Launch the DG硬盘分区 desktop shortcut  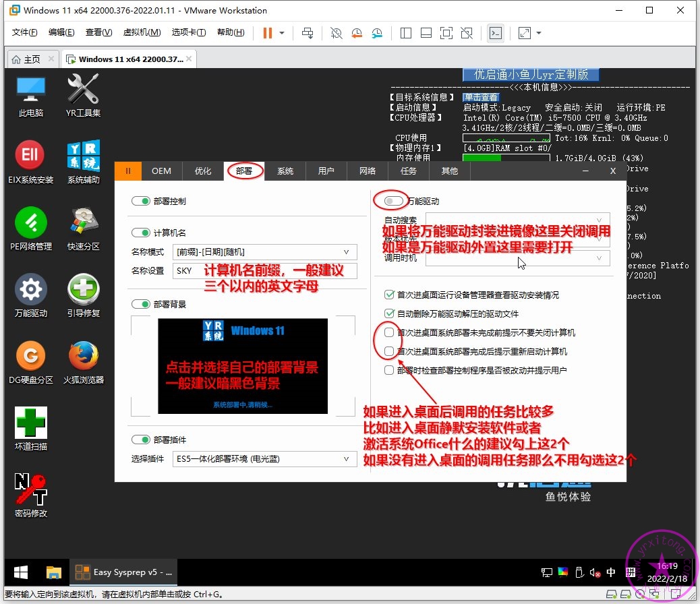coord(31,362)
